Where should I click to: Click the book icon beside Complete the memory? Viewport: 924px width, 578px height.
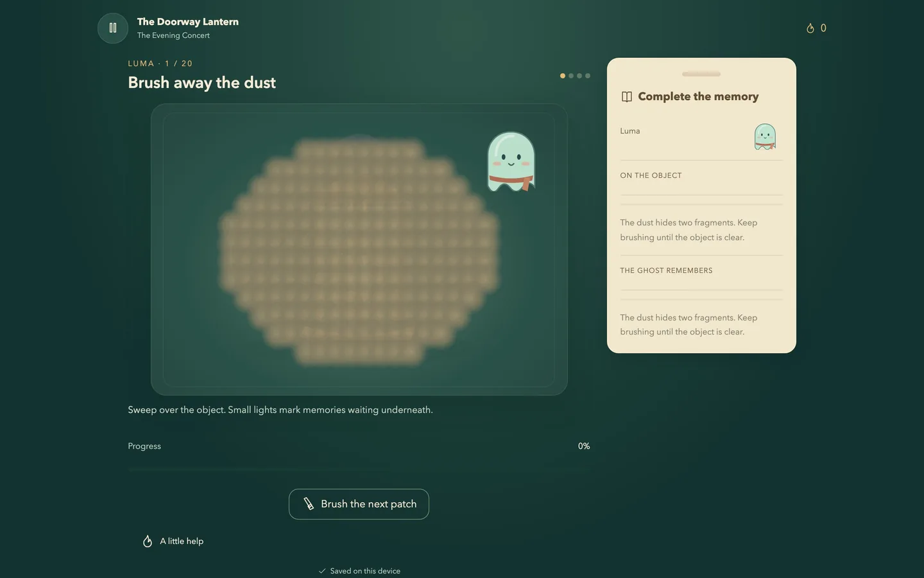tap(627, 97)
